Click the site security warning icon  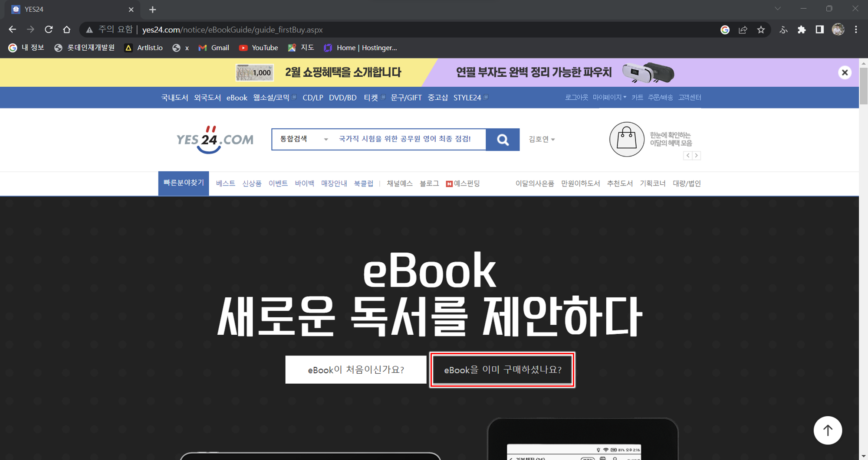[89, 29]
